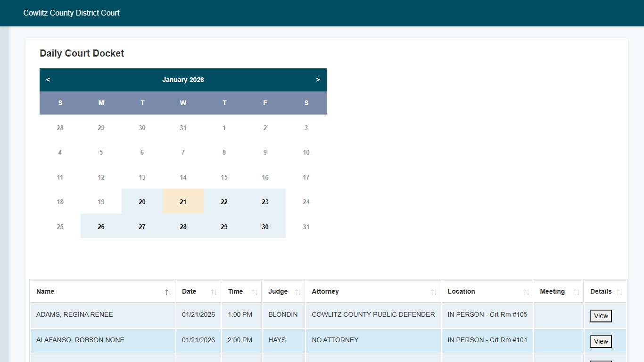The width and height of the screenshot is (644, 362).
Task: Select January 20 on the calendar
Action: point(142,202)
